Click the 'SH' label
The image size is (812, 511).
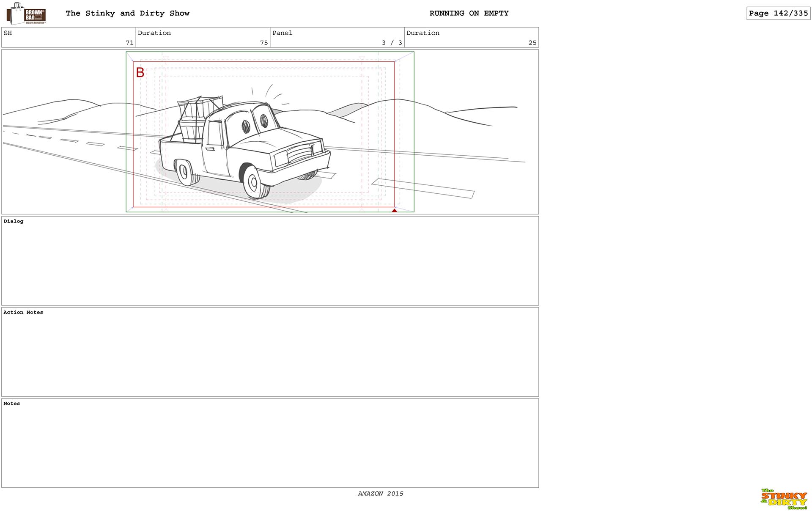(x=8, y=33)
